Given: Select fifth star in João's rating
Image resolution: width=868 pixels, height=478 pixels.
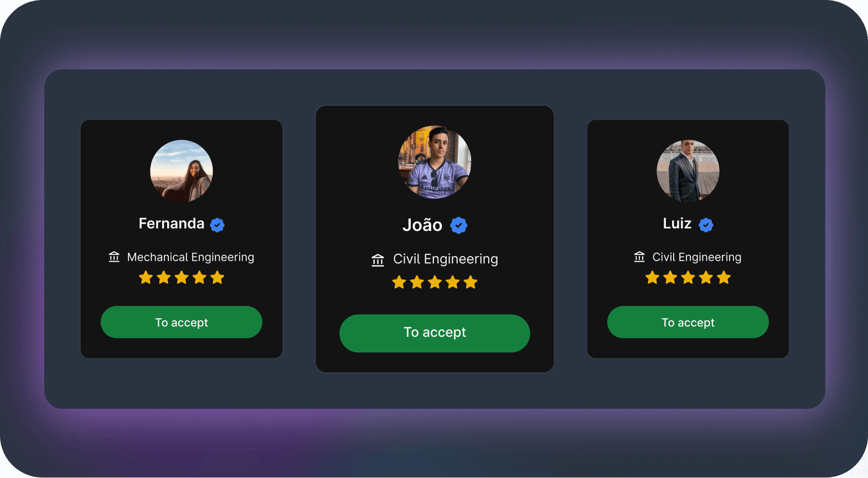Looking at the screenshot, I should point(471,282).
